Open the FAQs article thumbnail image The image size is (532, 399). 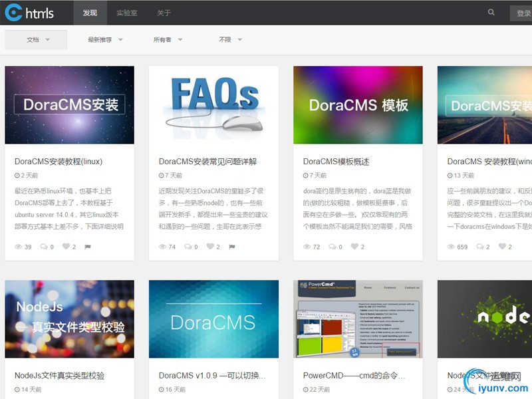213,105
